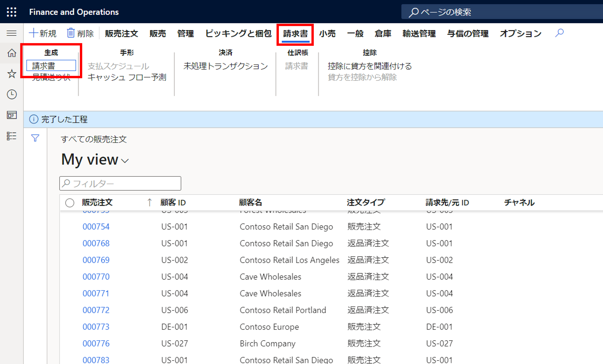The image size is (603, 364).
Task: Sort by 販売注文 column header
Action: [x=97, y=202]
